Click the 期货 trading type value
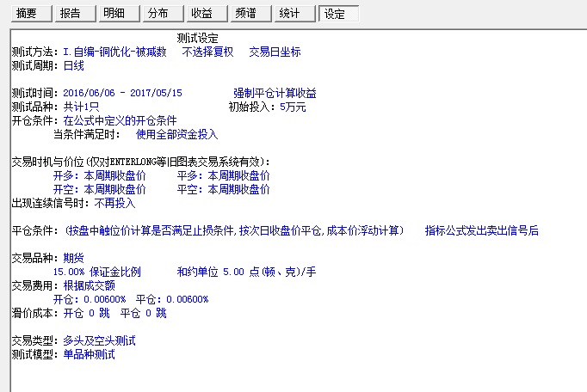 coord(74,258)
